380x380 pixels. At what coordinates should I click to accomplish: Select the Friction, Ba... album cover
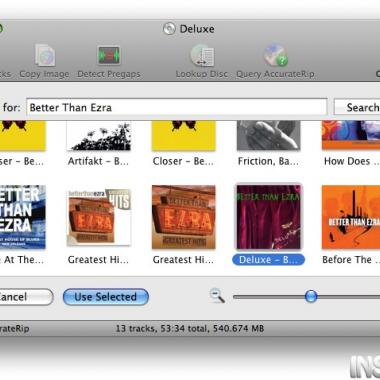click(269, 136)
